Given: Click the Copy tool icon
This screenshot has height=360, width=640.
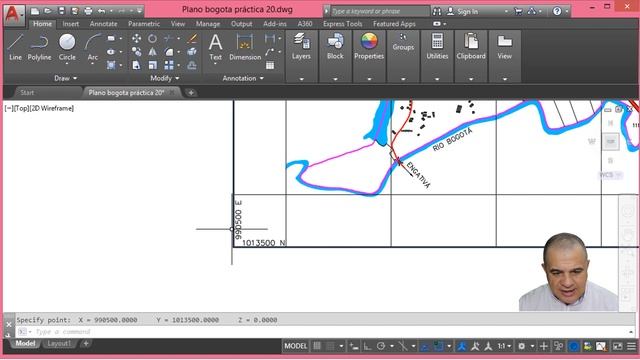Looking at the screenshot, I should (x=136, y=52).
